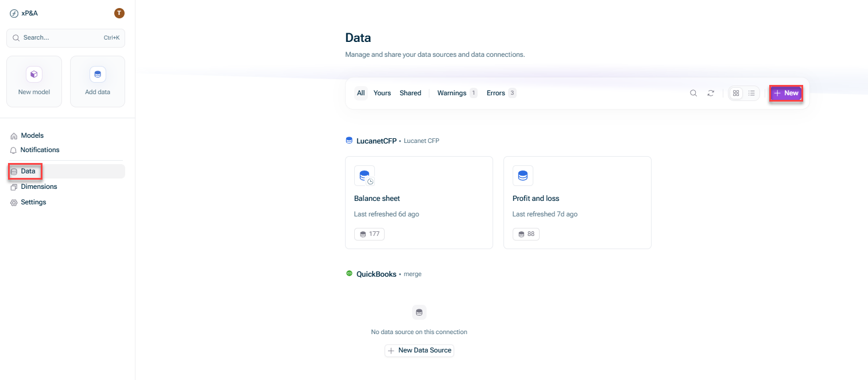
Task: Click the Notifications bell icon
Action: click(14, 150)
